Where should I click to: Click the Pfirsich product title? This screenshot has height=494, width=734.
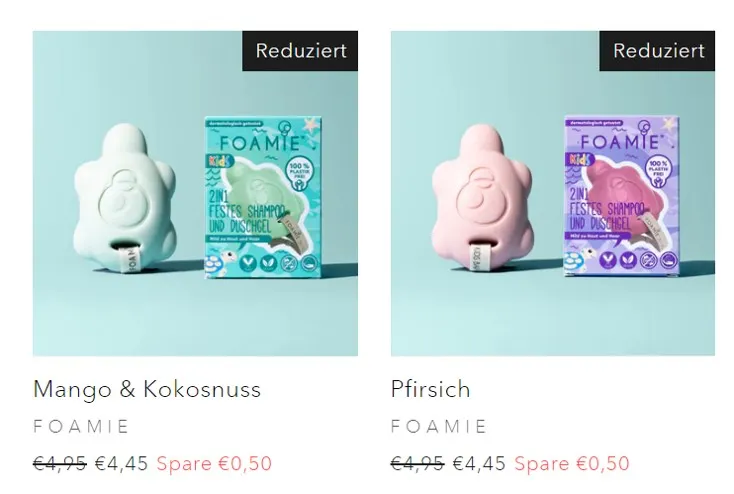(x=430, y=389)
